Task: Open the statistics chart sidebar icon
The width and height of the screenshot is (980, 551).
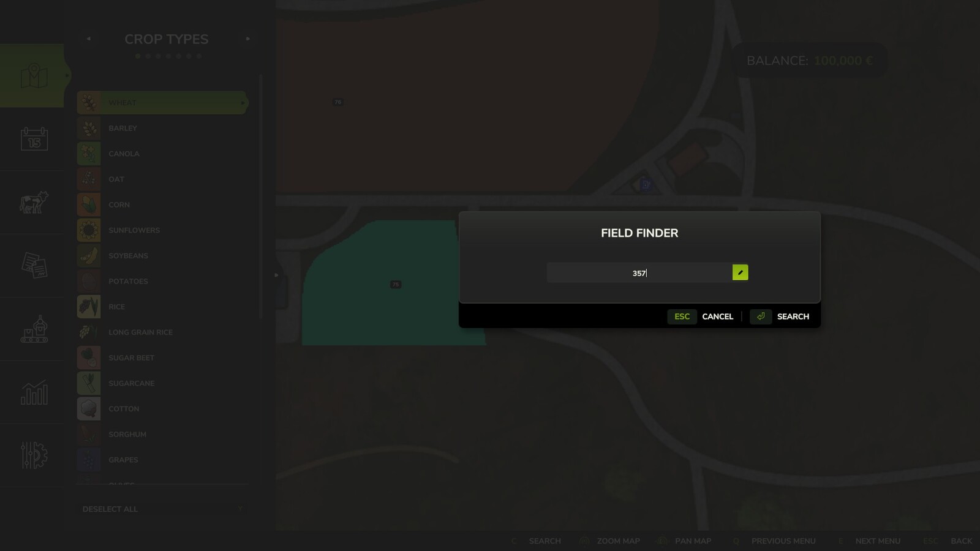Action: [x=34, y=392]
